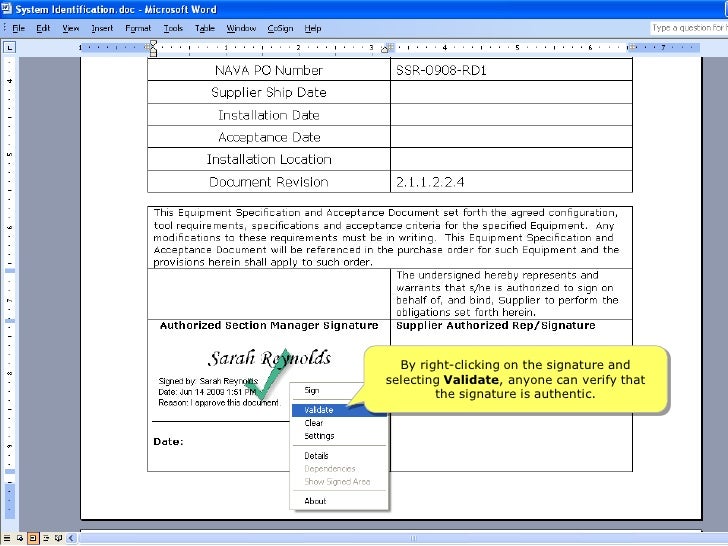This screenshot has height=546, width=728.
Task: Click the 'This Equipment Specification' paragraph
Action: [386, 237]
